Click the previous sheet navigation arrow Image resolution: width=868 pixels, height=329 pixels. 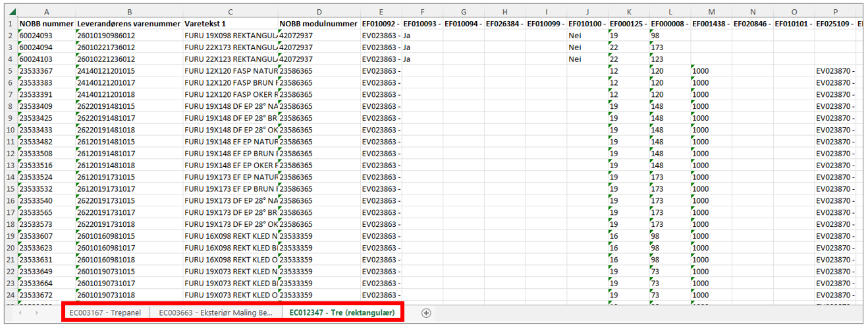pyautogui.click(x=20, y=313)
